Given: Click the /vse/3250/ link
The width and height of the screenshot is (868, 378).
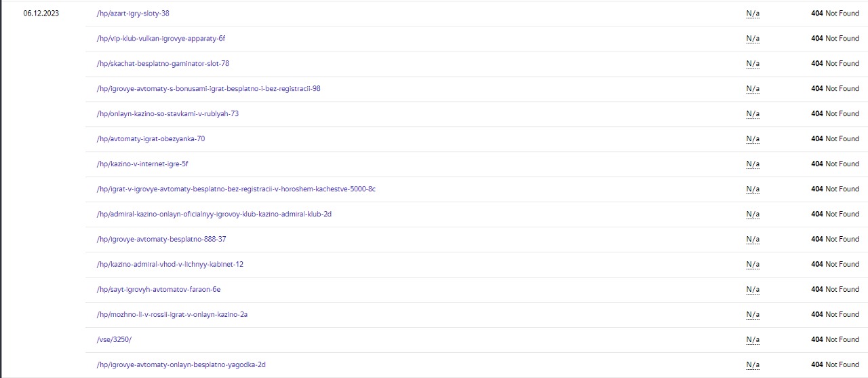Looking at the screenshot, I should 114,340.
